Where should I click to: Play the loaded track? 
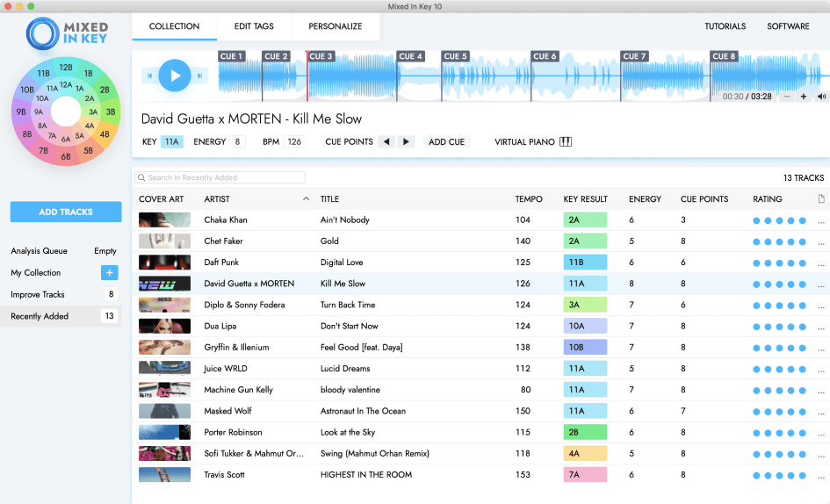175,76
